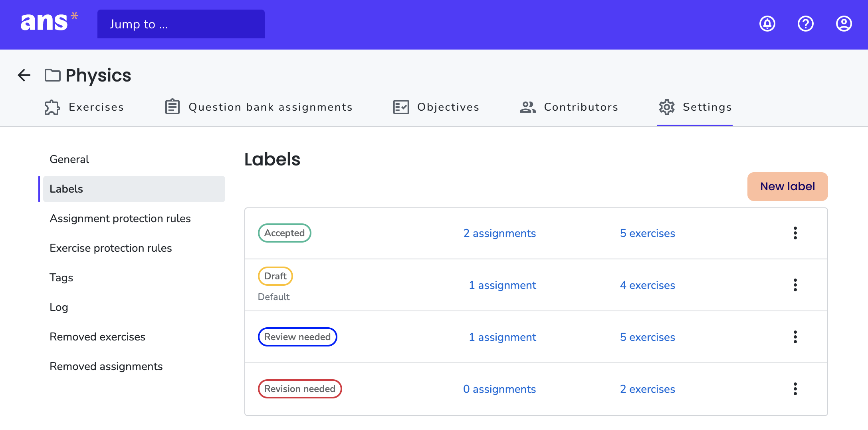View 2 assignments for Accepted label

[x=499, y=233]
